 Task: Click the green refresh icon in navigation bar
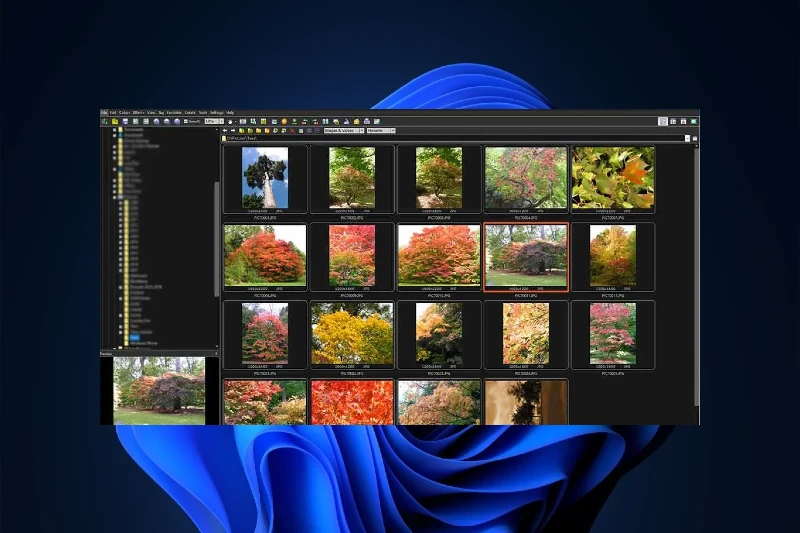(x=275, y=131)
